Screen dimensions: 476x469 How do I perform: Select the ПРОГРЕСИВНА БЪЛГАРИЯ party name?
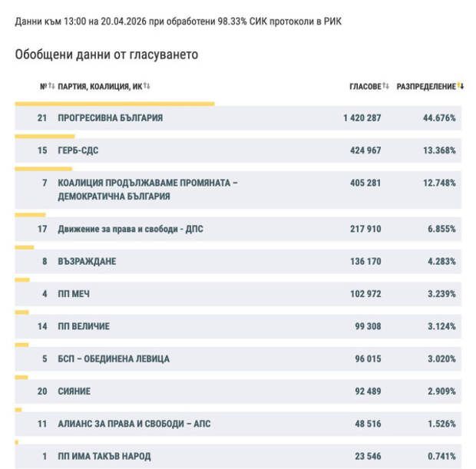point(111,118)
